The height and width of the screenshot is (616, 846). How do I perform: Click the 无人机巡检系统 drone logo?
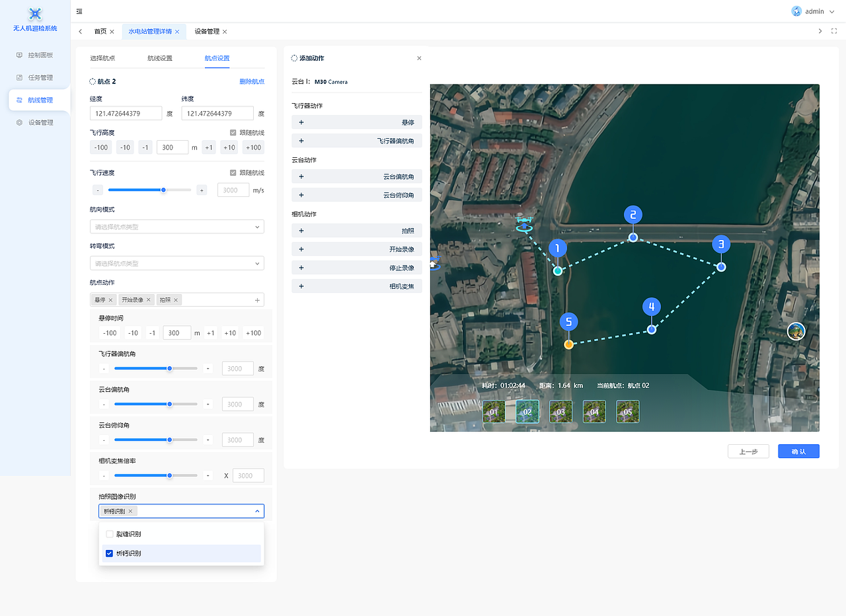[x=35, y=13]
